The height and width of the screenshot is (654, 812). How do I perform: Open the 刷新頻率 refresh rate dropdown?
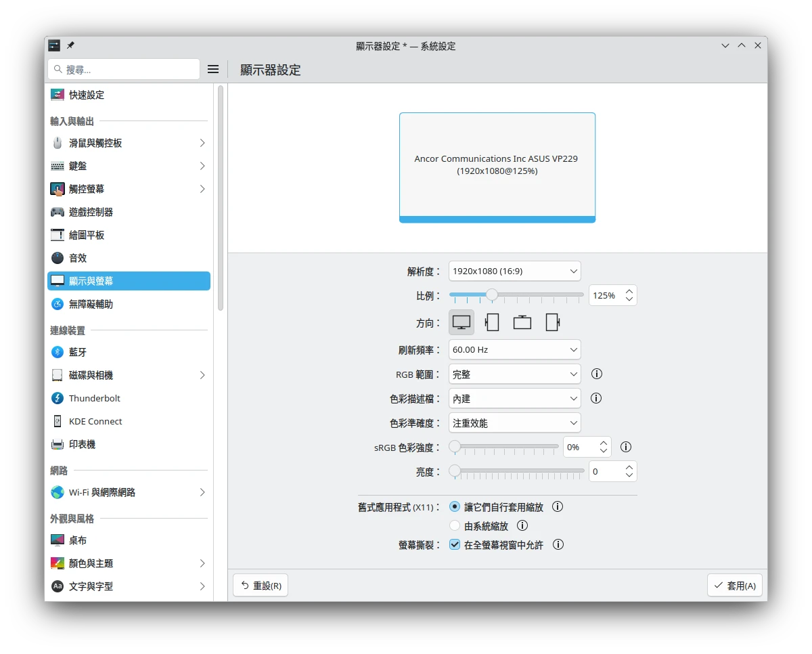(514, 349)
